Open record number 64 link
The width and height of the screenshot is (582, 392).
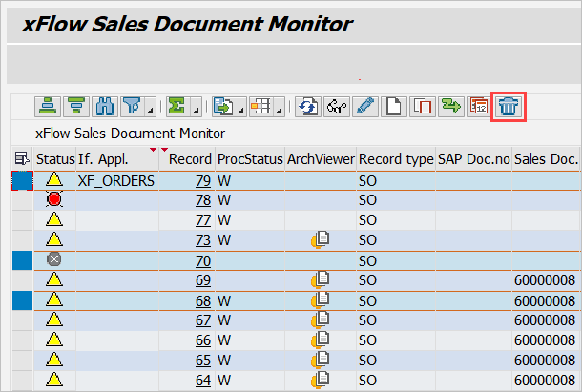tap(202, 381)
